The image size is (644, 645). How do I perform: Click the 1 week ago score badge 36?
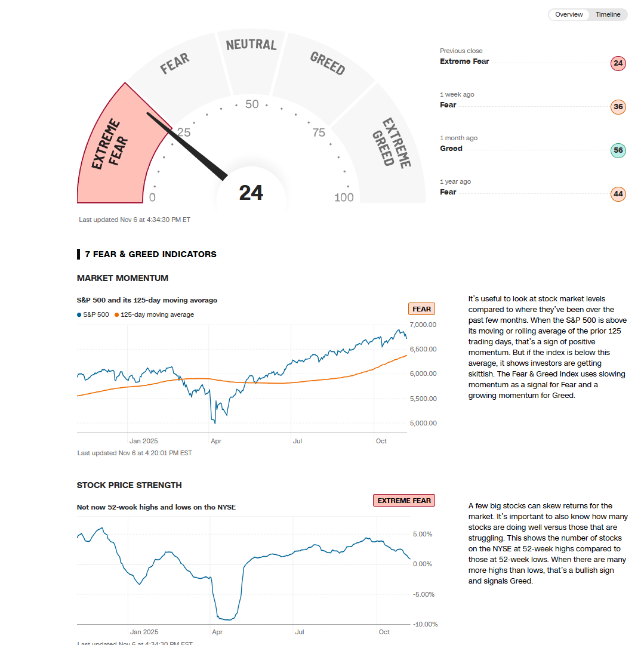(x=618, y=107)
